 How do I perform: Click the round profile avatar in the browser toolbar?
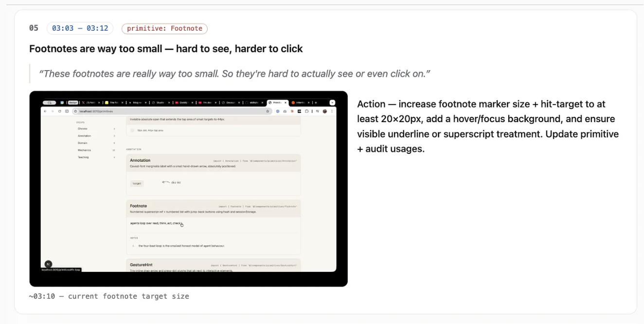325,111
